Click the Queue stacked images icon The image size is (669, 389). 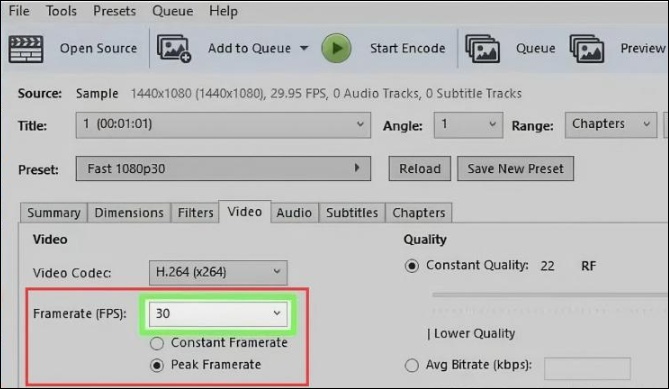coord(483,49)
